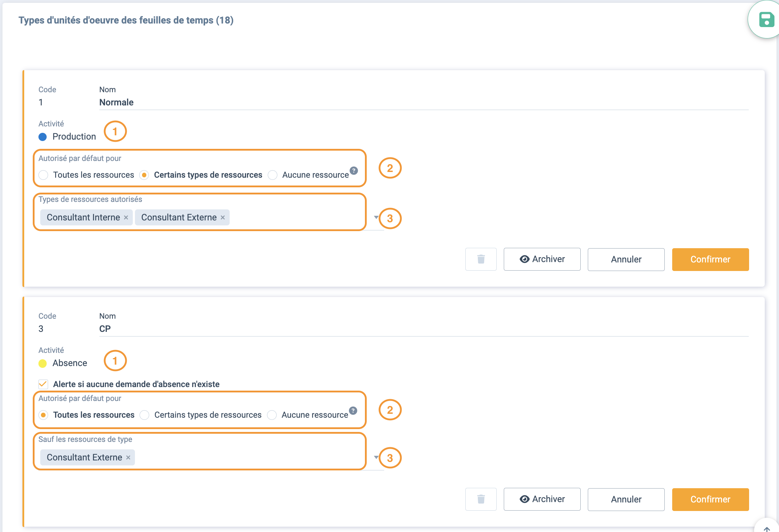Uncheck 'Alerte si aucune demande d'absence n'existe'

tap(43, 384)
